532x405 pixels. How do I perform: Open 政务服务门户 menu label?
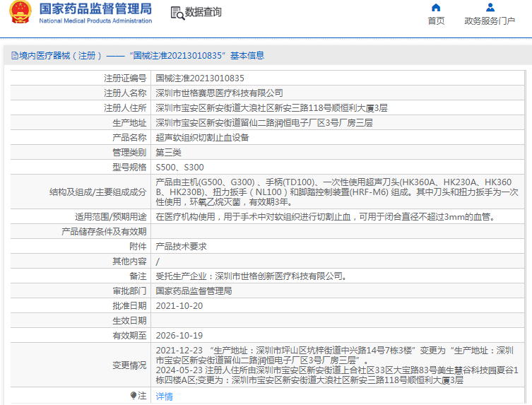pyautogui.click(x=490, y=21)
